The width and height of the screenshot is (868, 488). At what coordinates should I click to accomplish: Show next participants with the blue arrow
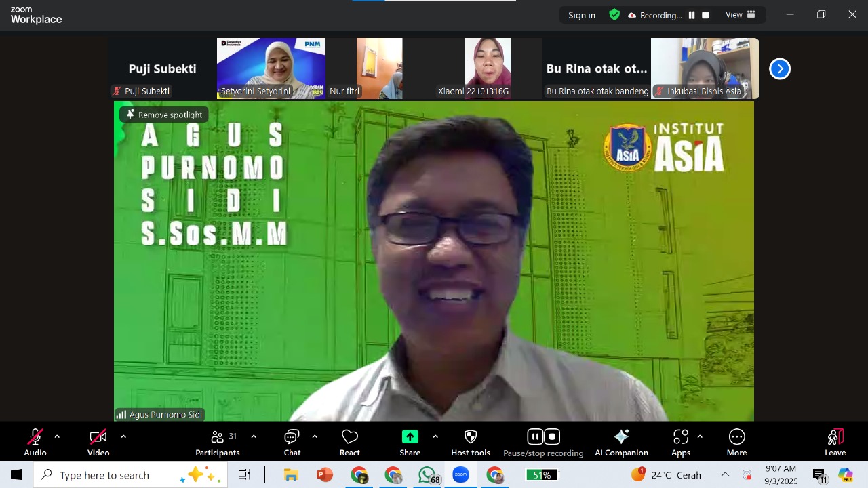[x=780, y=68]
